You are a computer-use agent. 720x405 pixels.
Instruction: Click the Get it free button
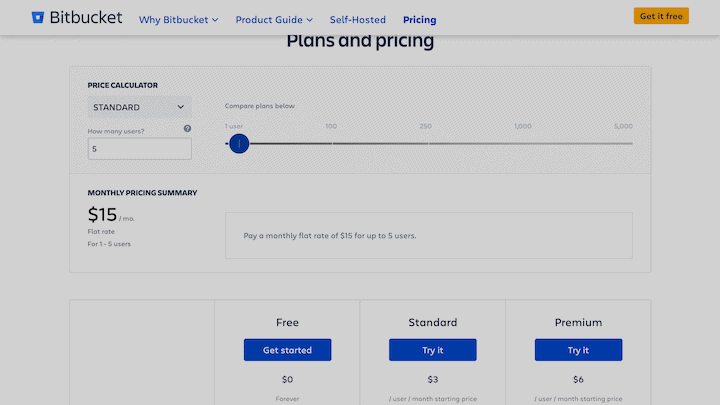click(661, 16)
